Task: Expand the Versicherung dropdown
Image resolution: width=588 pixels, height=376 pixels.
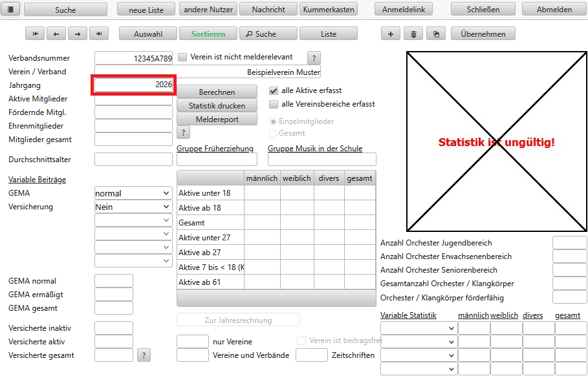Action: click(x=133, y=207)
